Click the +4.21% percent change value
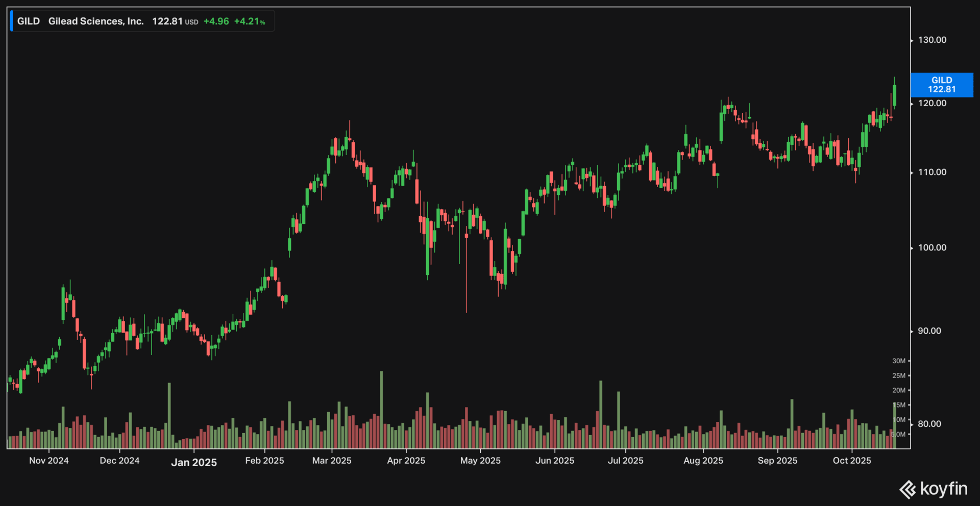 tap(250, 21)
